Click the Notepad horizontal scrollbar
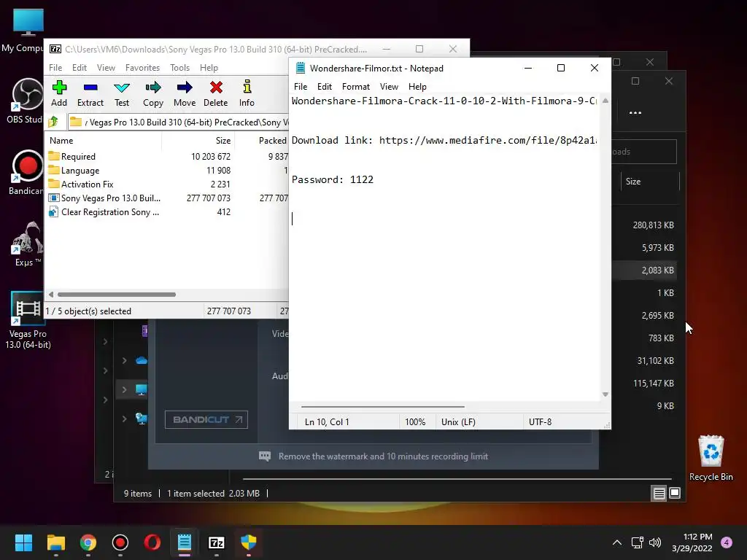Screen dimensions: 747x560 382,407
